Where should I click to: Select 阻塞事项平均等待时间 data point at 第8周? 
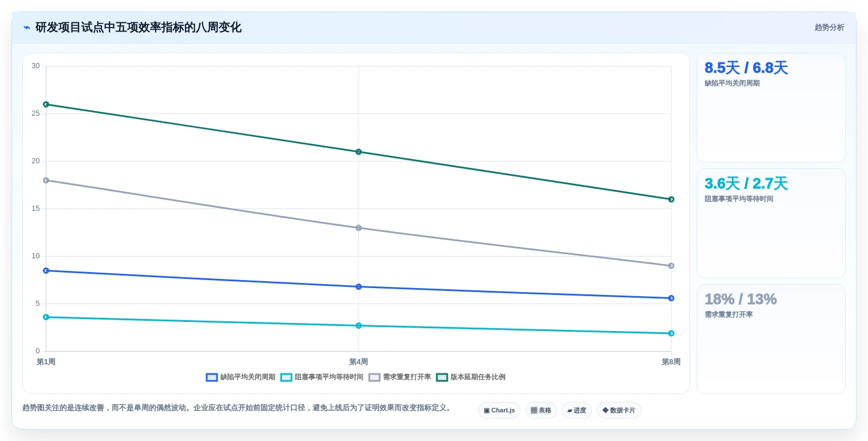pos(671,333)
